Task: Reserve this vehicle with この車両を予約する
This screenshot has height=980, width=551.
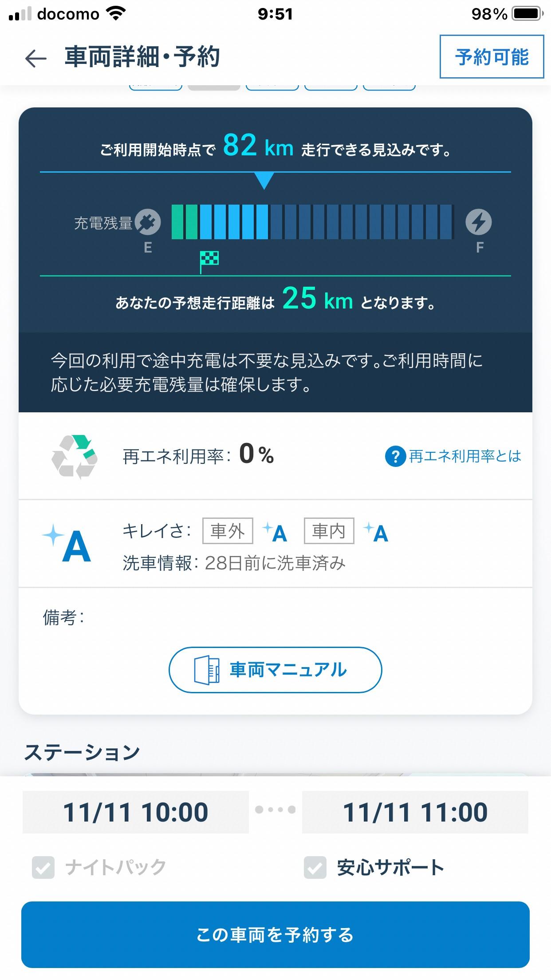Action: point(275,934)
